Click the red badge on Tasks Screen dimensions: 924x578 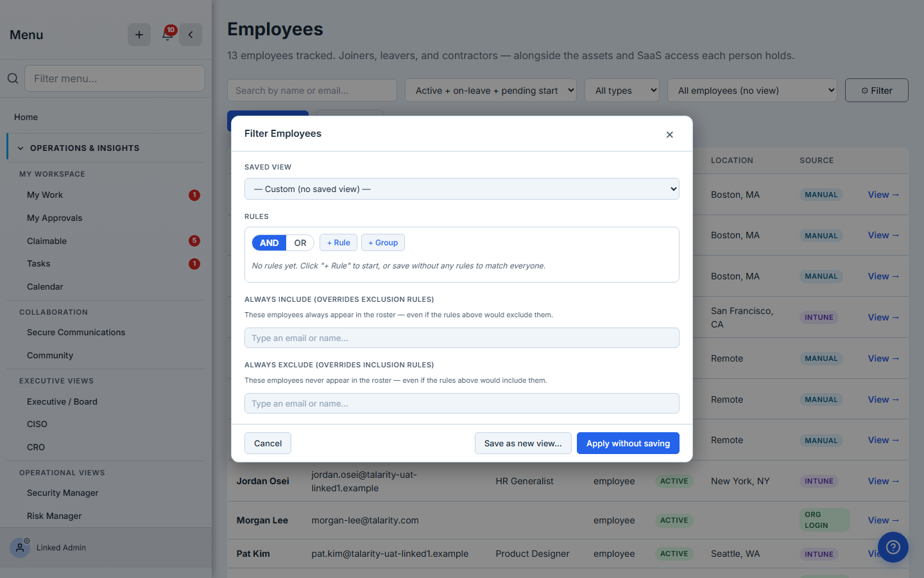(194, 263)
